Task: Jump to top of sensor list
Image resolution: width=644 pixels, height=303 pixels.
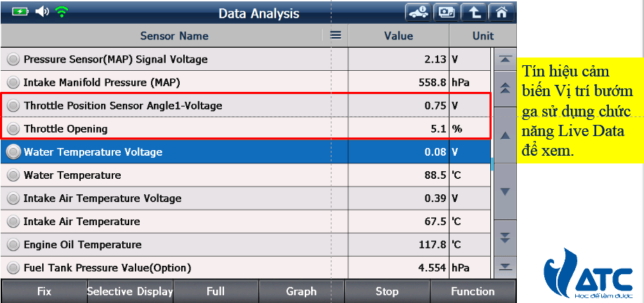Action: tap(504, 60)
